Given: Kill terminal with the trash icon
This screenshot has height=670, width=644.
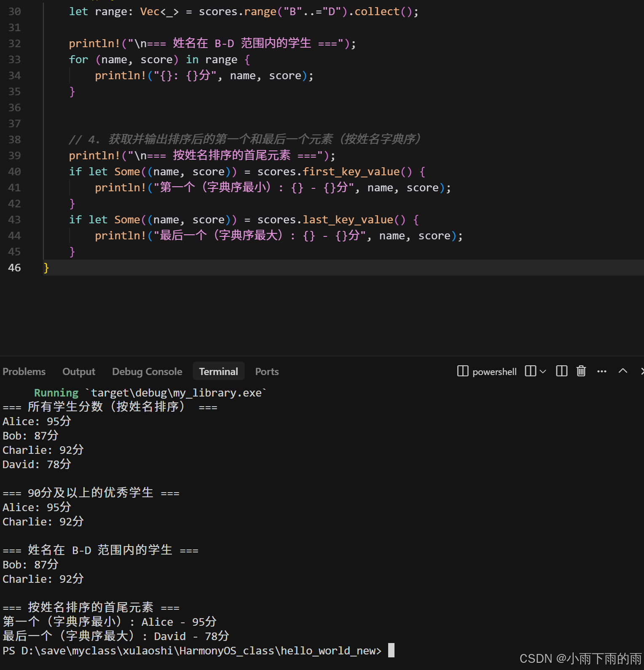Looking at the screenshot, I should tap(581, 371).
